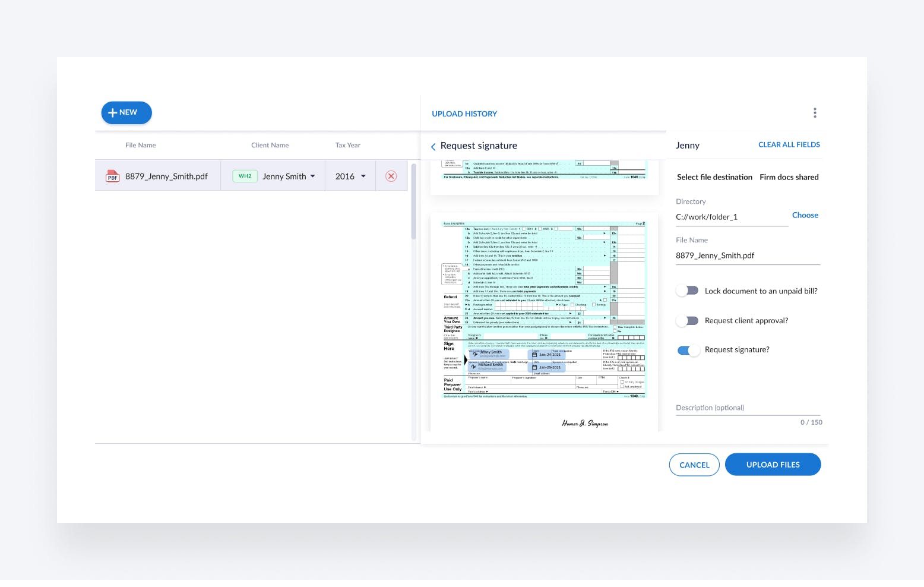Select the Firm docs shared tab
924x587 pixels.
pyautogui.click(x=789, y=177)
